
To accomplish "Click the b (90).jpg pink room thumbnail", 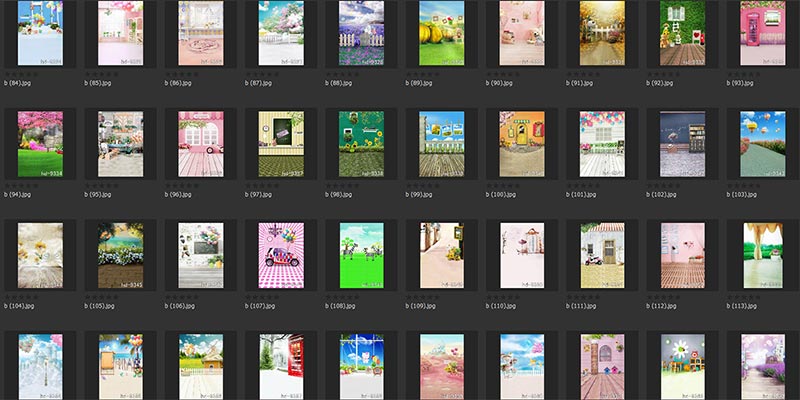I will click(522, 33).
